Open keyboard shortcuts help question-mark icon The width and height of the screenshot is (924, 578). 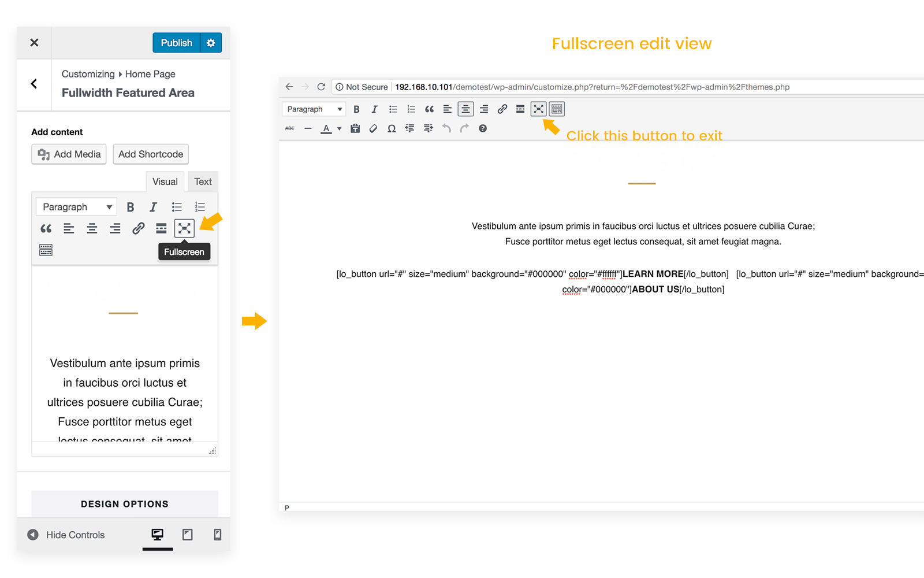tap(483, 128)
